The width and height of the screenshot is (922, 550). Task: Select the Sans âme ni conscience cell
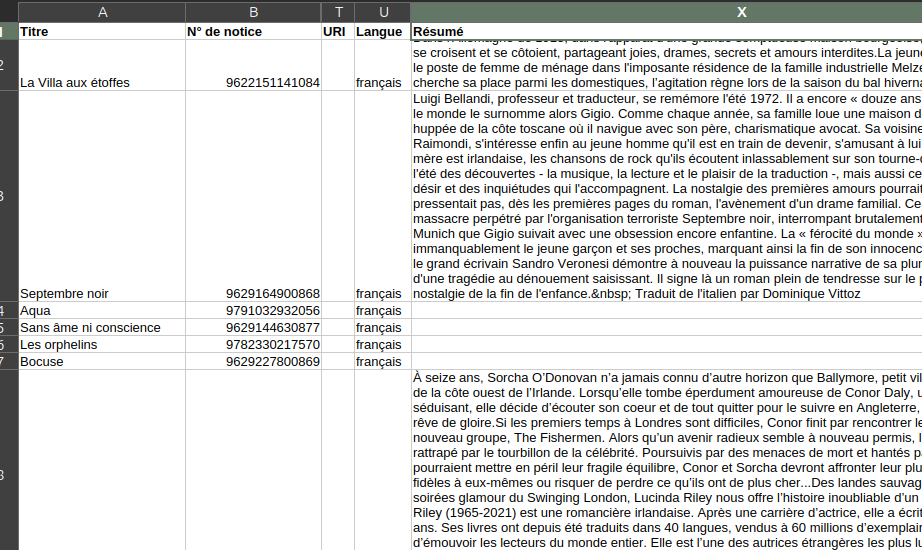click(x=102, y=327)
